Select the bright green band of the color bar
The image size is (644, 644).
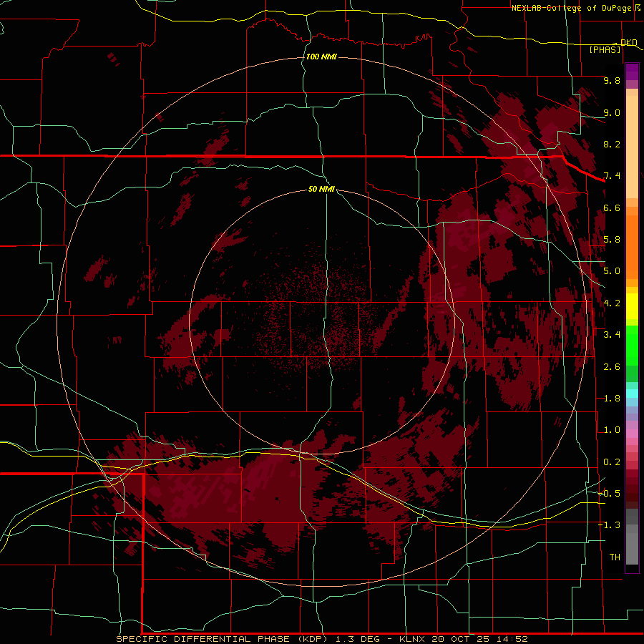[x=632, y=344]
